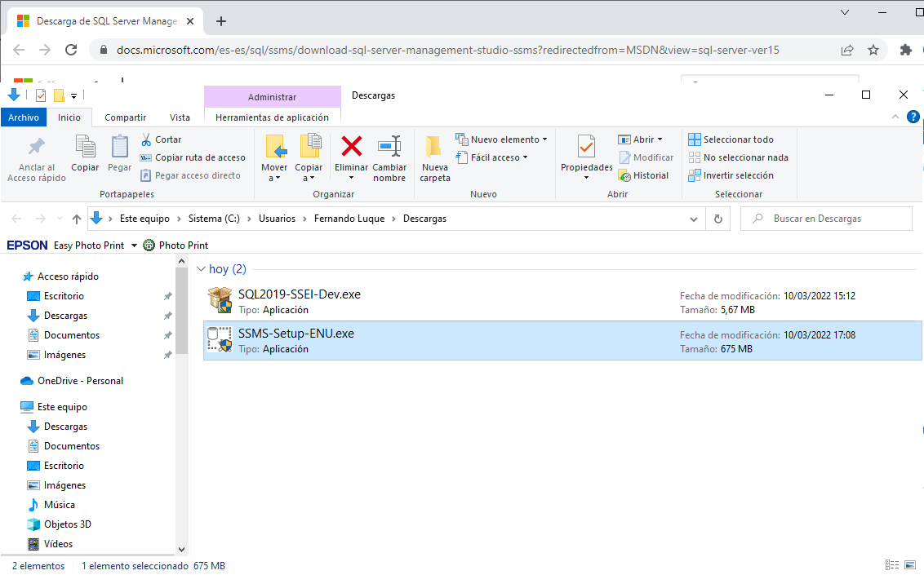Click the Historial icon
924x575 pixels.
624,175
